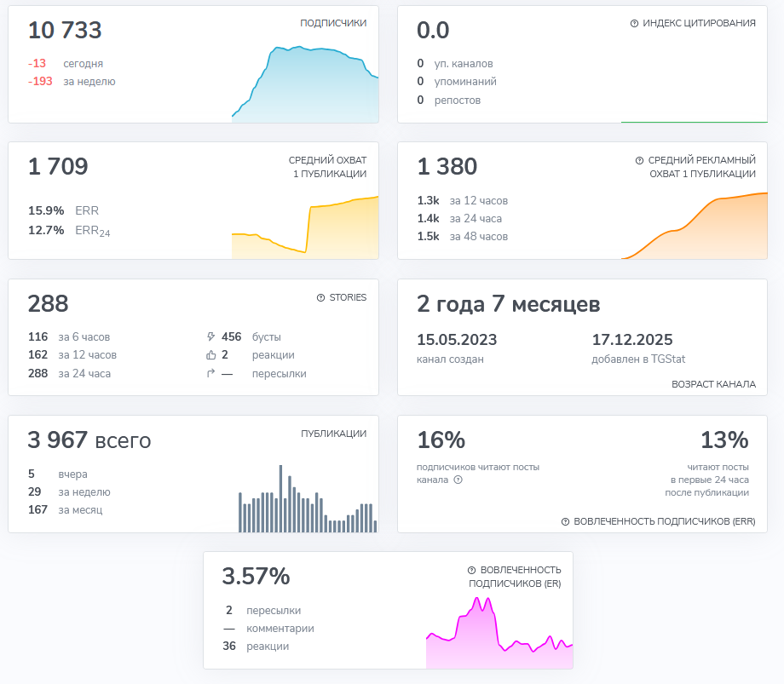Viewport: 784px width, 684px height.
Task: Click help icon beside ИНДЕКС ЦИТИРОВАНИЯ
Action: 634,24
